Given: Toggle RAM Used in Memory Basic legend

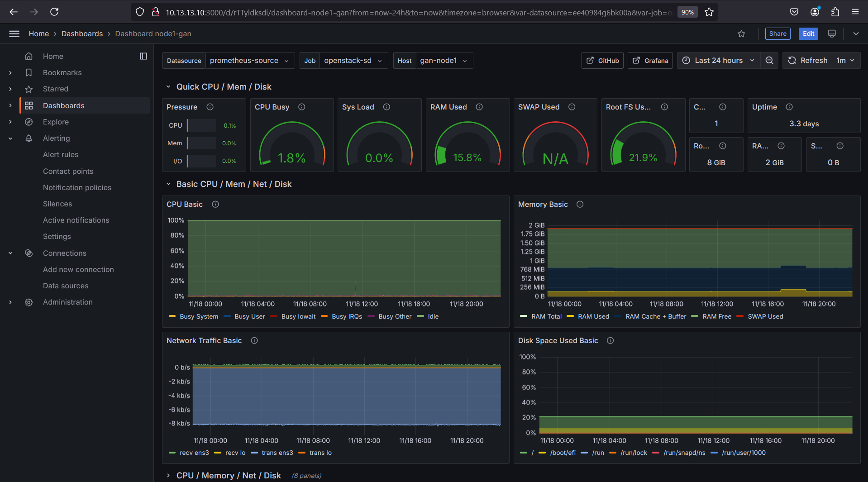Looking at the screenshot, I should coord(594,316).
